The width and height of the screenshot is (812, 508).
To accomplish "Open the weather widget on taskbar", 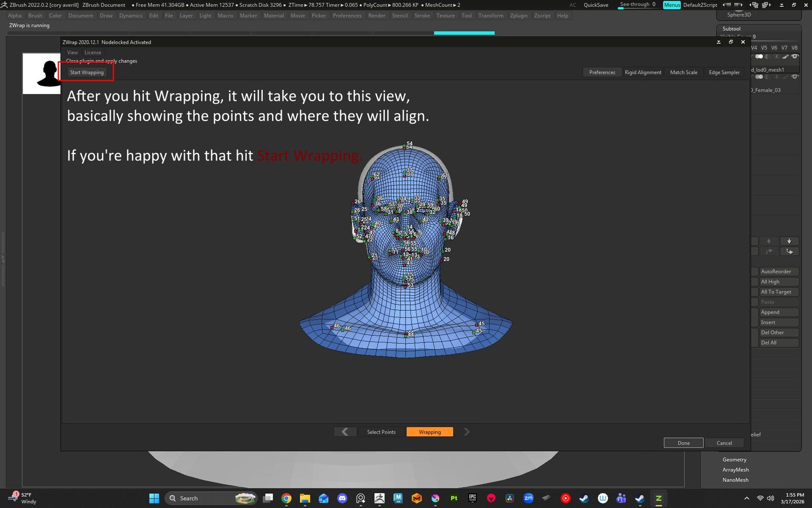I will (23, 498).
